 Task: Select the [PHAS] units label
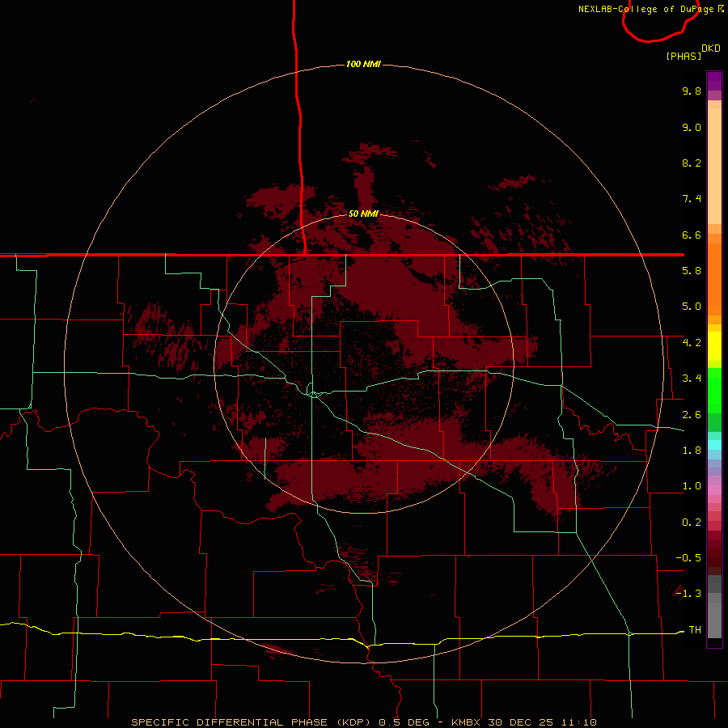pos(684,56)
